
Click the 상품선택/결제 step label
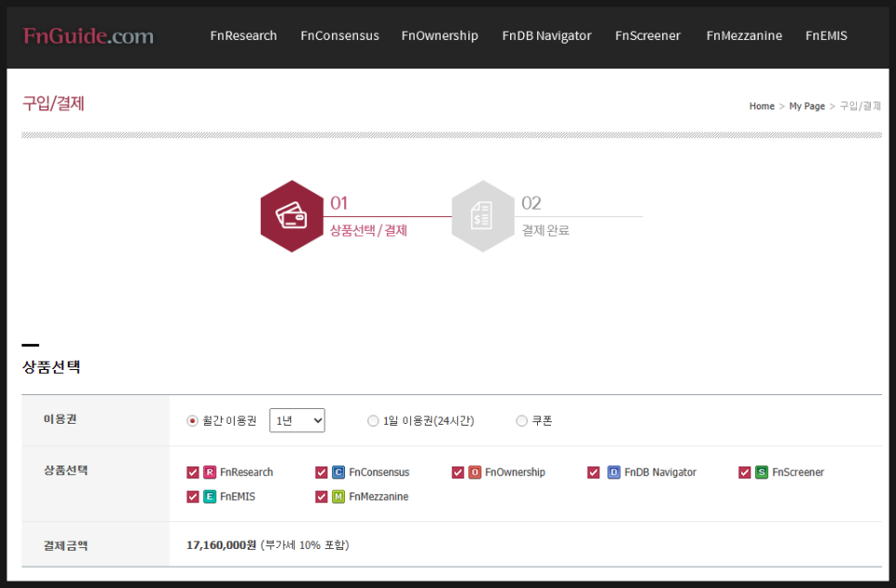[368, 230]
